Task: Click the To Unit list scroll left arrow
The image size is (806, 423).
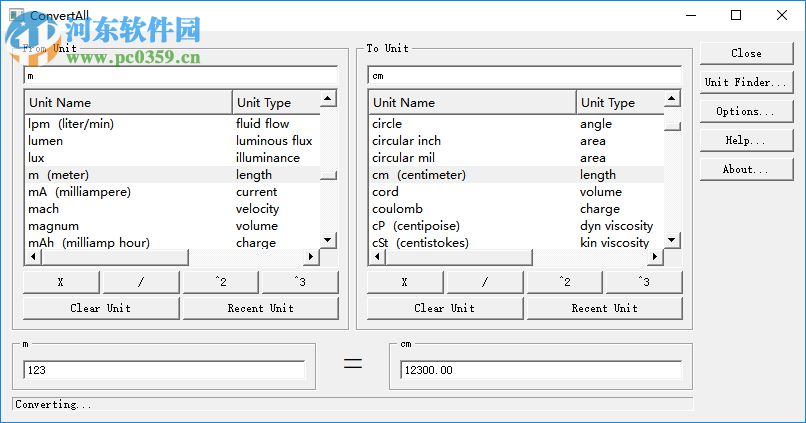Action: (x=377, y=256)
